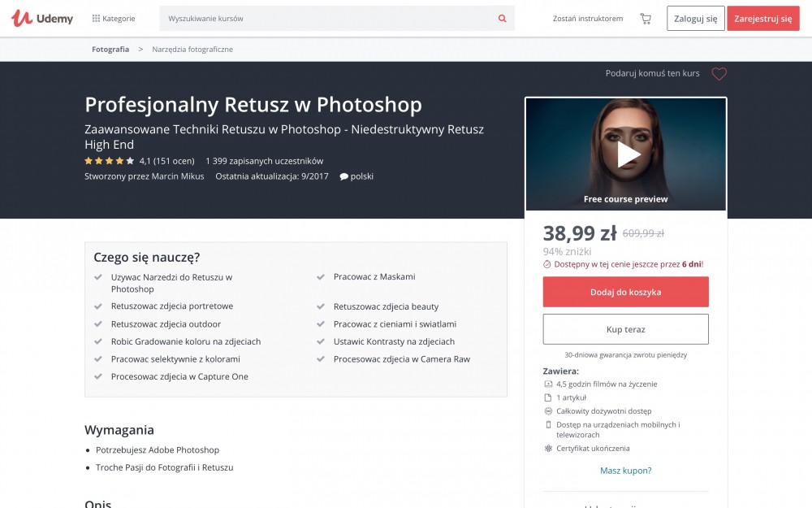Image resolution: width=812 pixels, height=508 pixels.
Task: Click checkmark beside Retuszowac zdjecia beauty
Action: [321, 307]
